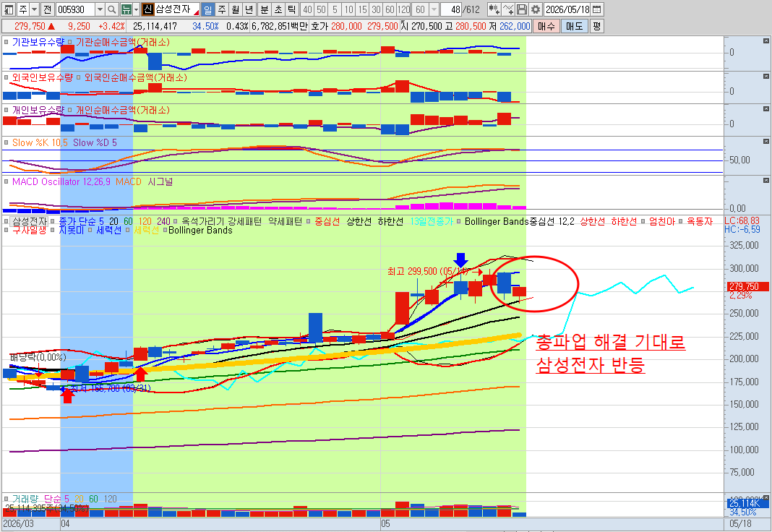Click the 삼성전자 stock name box

pyautogui.click(x=176, y=9)
